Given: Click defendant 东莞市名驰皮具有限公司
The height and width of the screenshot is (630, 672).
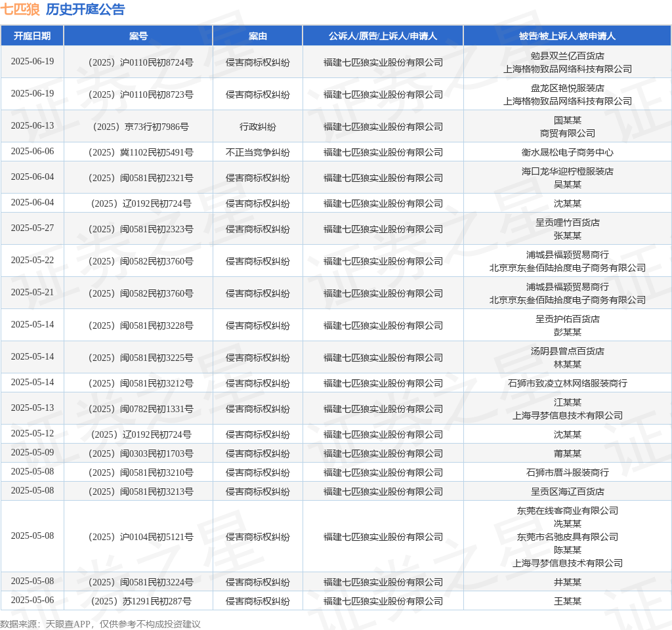Looking at the screenshot, I should (x=568, y=537).
